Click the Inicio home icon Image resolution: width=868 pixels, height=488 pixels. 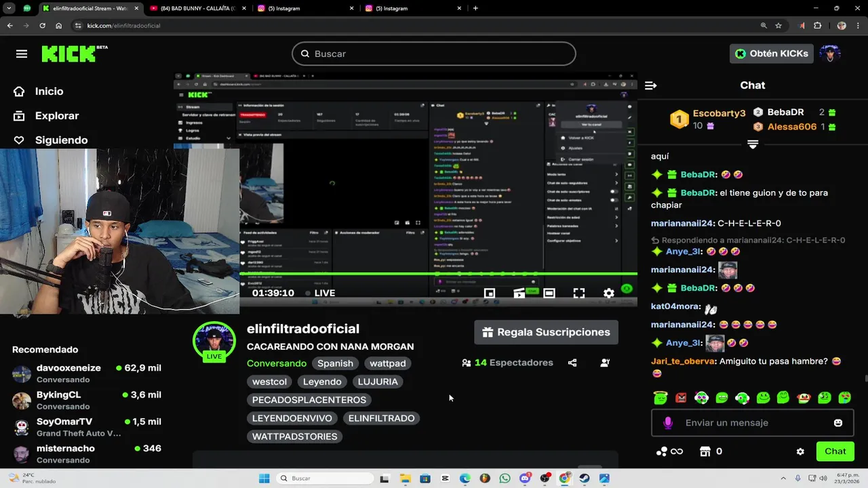click(19, 91)
